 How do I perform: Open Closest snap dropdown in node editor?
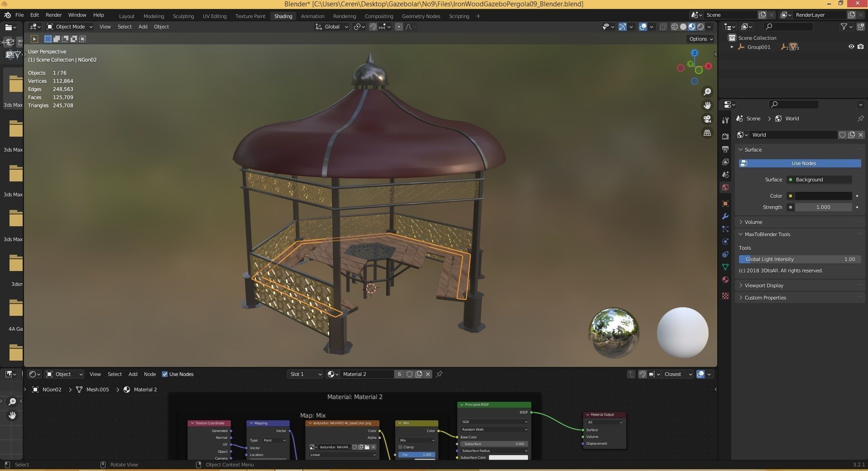point(677,374)
